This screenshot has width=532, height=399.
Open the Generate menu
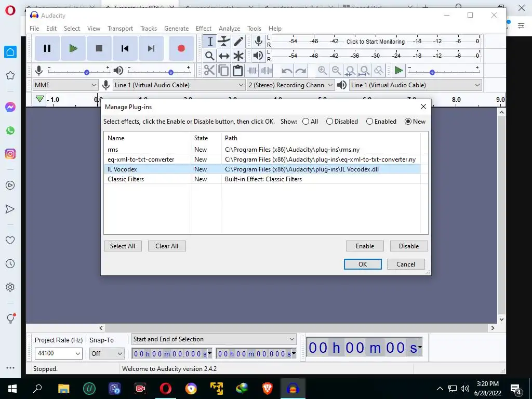pyautogui.click(x=177, y=29)
